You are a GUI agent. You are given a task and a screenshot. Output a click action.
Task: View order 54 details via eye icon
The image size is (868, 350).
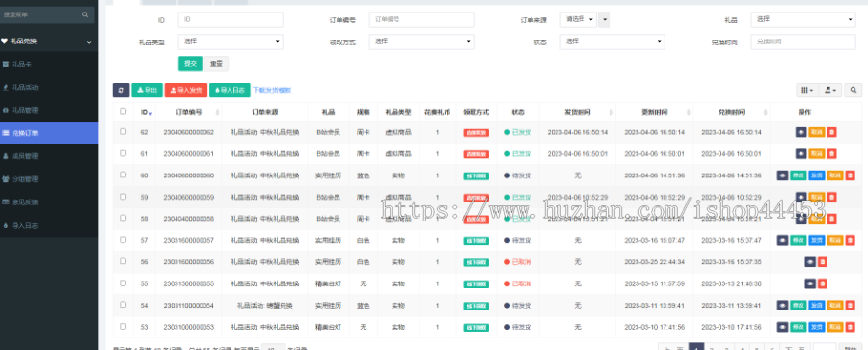point(783,305)
